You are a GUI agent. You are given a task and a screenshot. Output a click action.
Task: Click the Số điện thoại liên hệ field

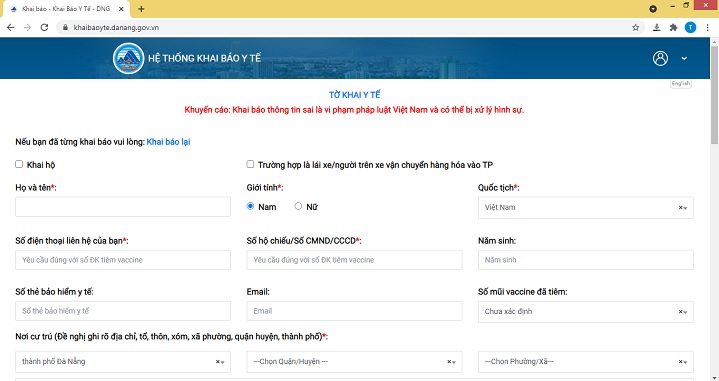[x=123, y=260]
